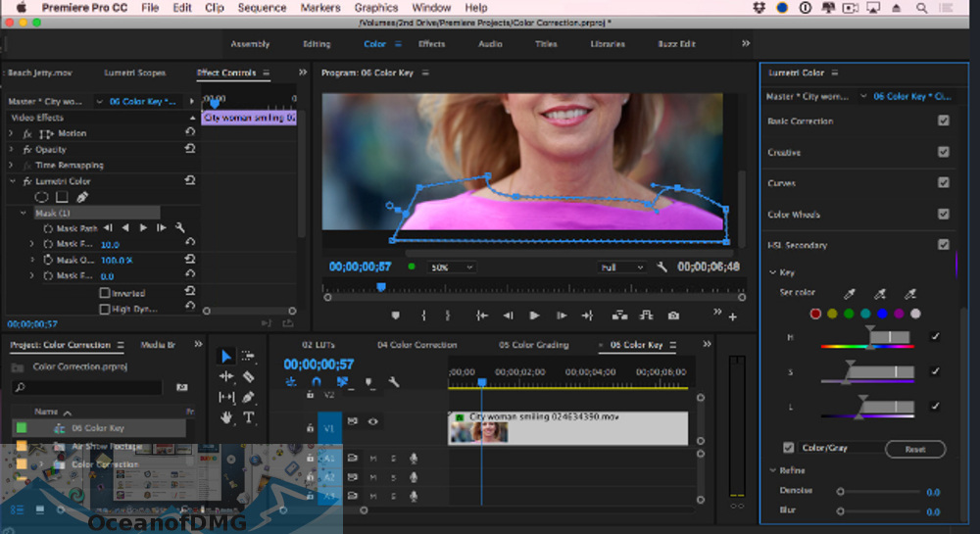Switch to the Effects workspace
The image size is (980, 534).
click(431, 44)
